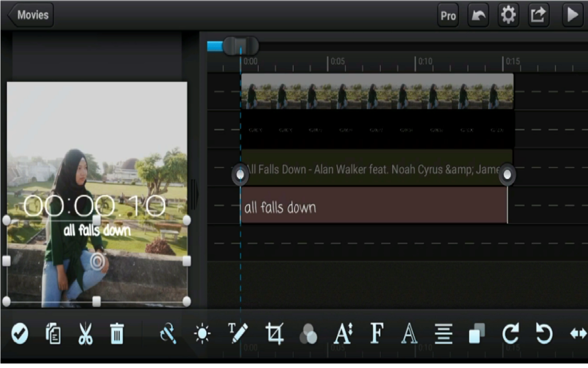The image size is (588, 368).
Task: Open text color with the outlined A icon
Action: click(x=409, y=333)
